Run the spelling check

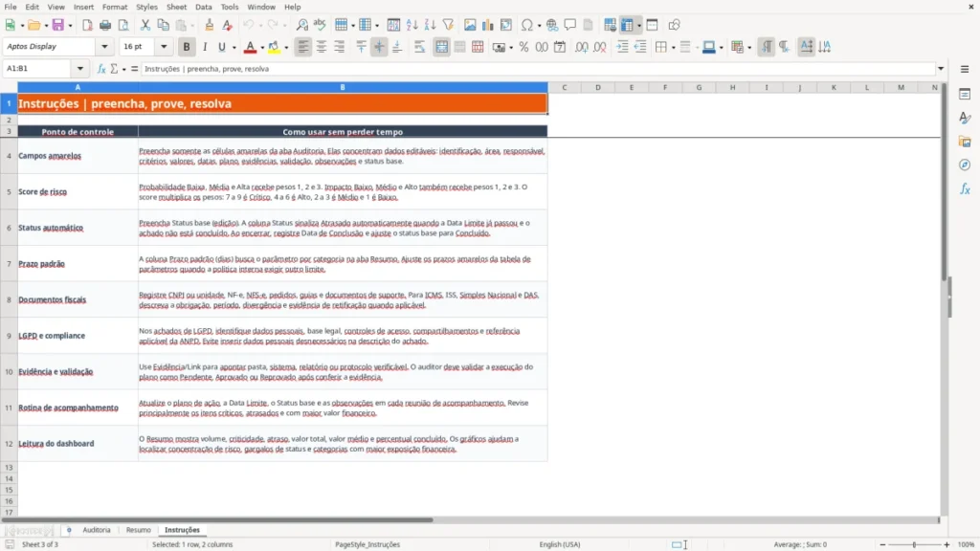click(320, 25)
